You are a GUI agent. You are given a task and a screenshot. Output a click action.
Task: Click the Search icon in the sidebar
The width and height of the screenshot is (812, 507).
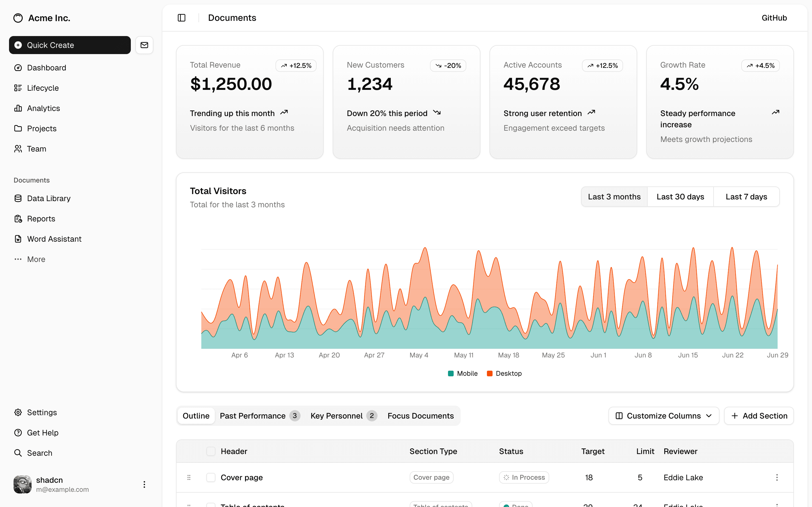pyautogui.click(x=18, y=453)
